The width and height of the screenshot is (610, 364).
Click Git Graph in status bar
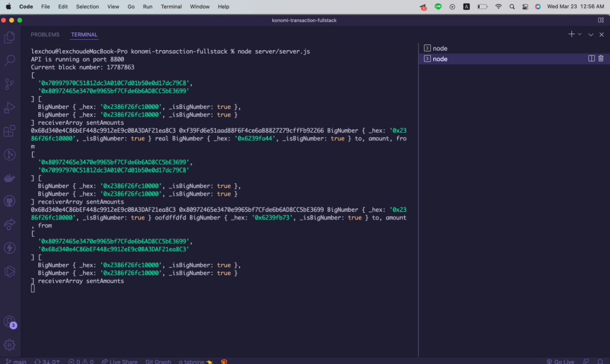click(158, 361)
